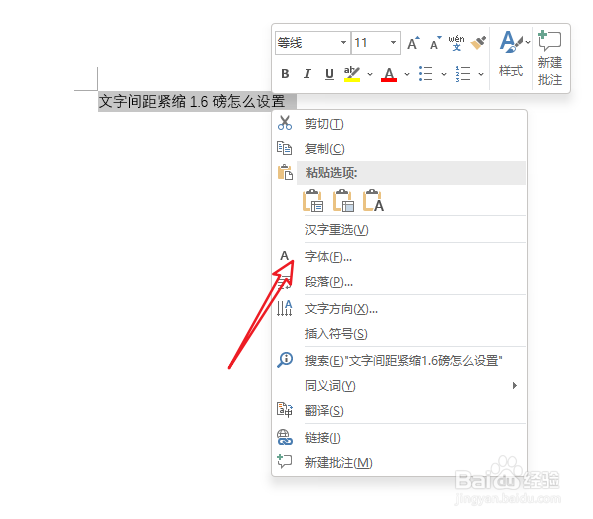Image resolution: width=593 pixels, height=519 pixels.
Task: Click magnifier info icon beside 搜索
Action: click(285, 360)
